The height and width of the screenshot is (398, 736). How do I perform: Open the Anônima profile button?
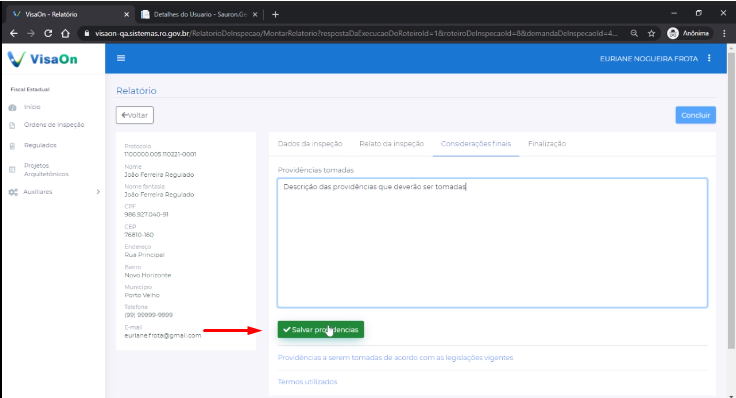(x=689, y=33)
